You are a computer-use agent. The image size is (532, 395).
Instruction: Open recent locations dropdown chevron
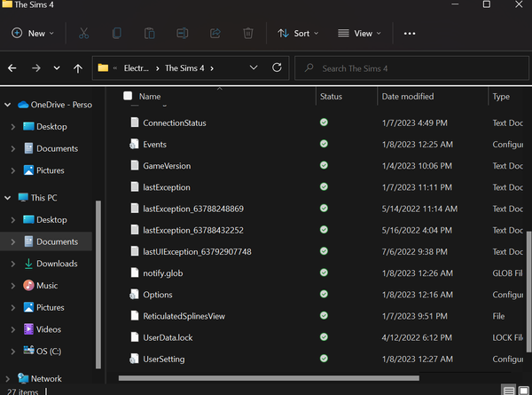(57, 68)
